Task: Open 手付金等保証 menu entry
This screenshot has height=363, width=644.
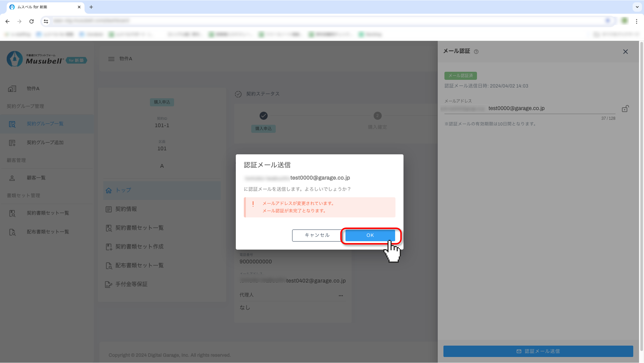Action: point(131,284)
